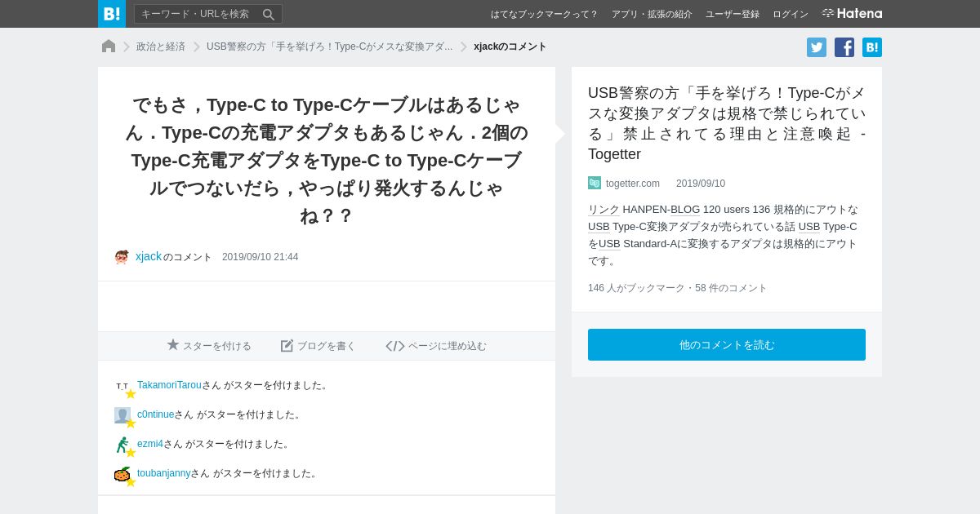Screen dimensions: 980x514
Task: Click the Hatena Bookmark B! logo
Action: tap(112, 14)
